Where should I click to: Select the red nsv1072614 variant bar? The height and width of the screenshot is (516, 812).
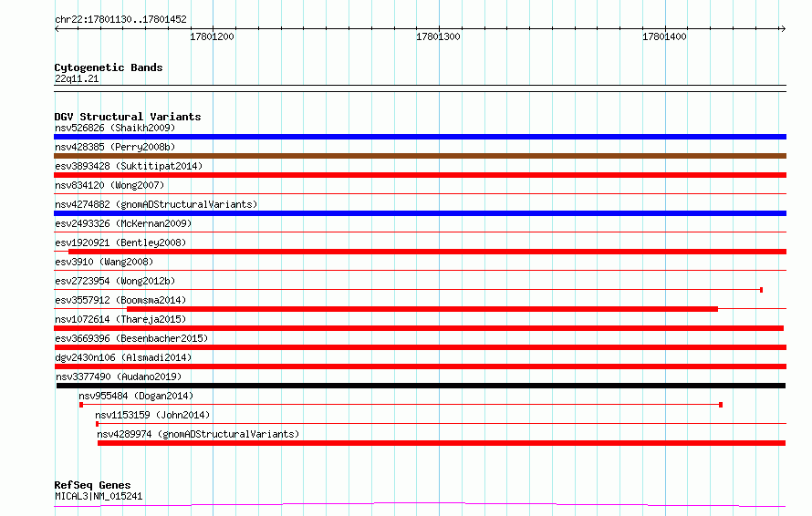(x=419, y=328)
